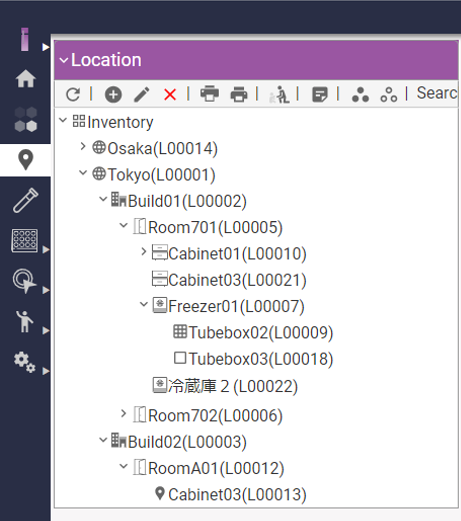
Task: Select Freezer01(L00007) in the tree
Action: point(236,306)
